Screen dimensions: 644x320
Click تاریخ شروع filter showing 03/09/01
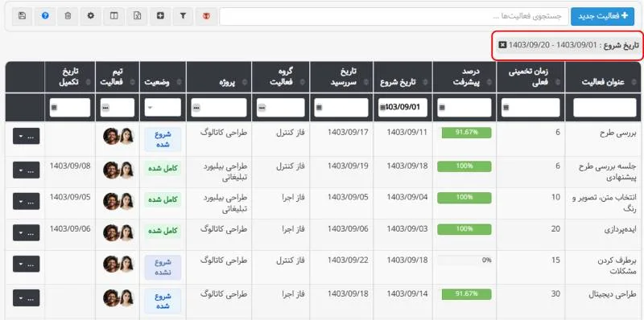(x=402, y=108)
